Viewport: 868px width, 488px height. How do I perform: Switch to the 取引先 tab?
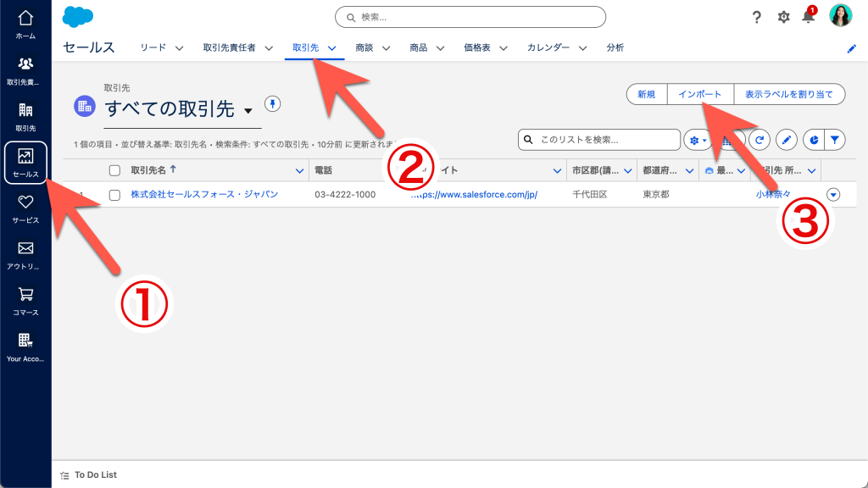click(x=305, y=47)
